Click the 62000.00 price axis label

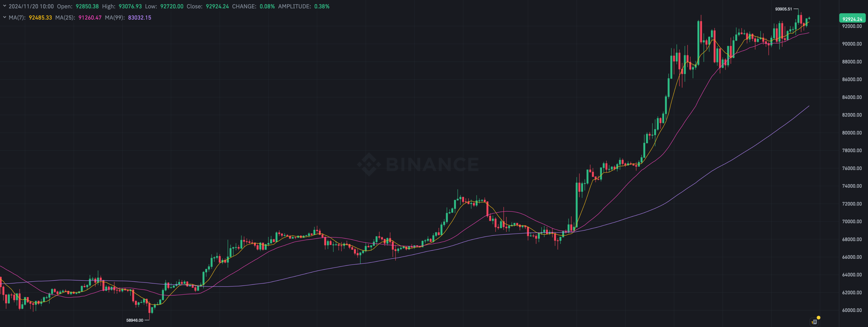click(852, 293)
